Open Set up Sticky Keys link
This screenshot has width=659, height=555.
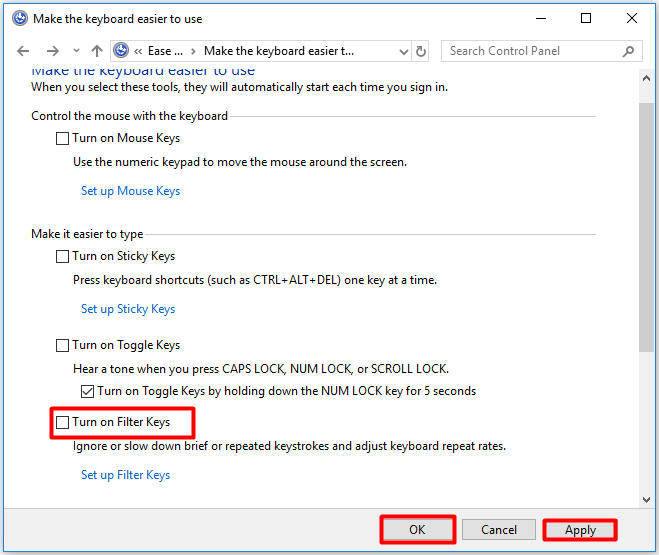click(128, 309)
